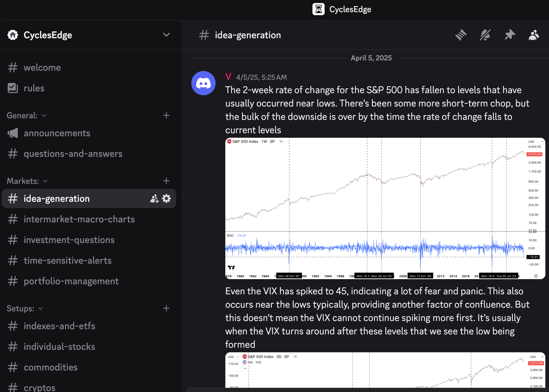The image size is (549, 392).
Task: Click the rules checkbox channel icon
Action: [x=13, y=88]
